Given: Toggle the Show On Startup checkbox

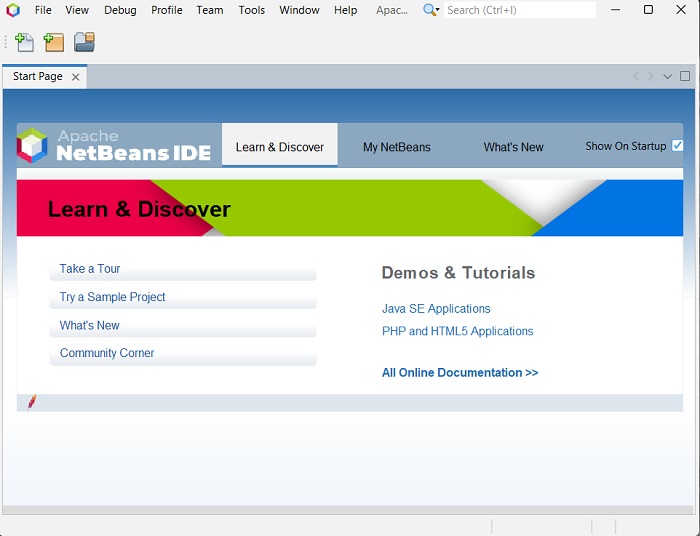Looking at the screenshot, I should [x=677, y=145].
